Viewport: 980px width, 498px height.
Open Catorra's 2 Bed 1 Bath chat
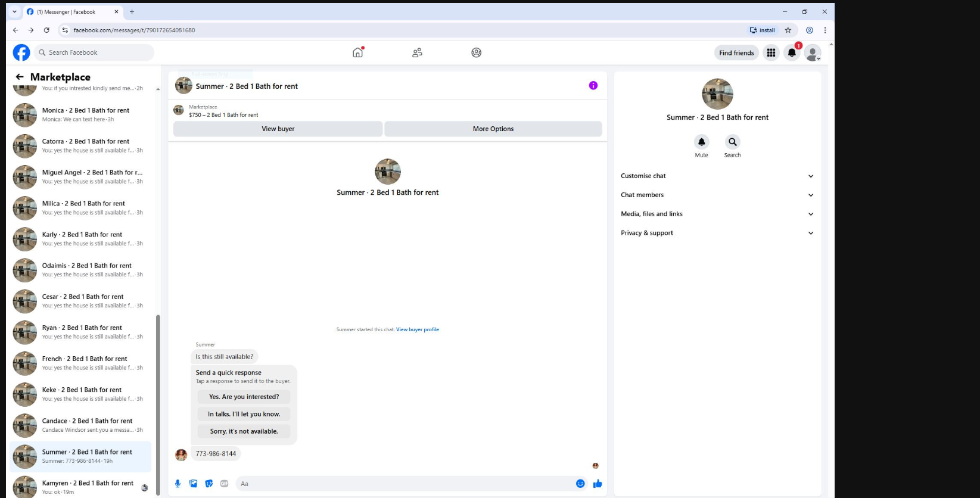pos(80,146)
